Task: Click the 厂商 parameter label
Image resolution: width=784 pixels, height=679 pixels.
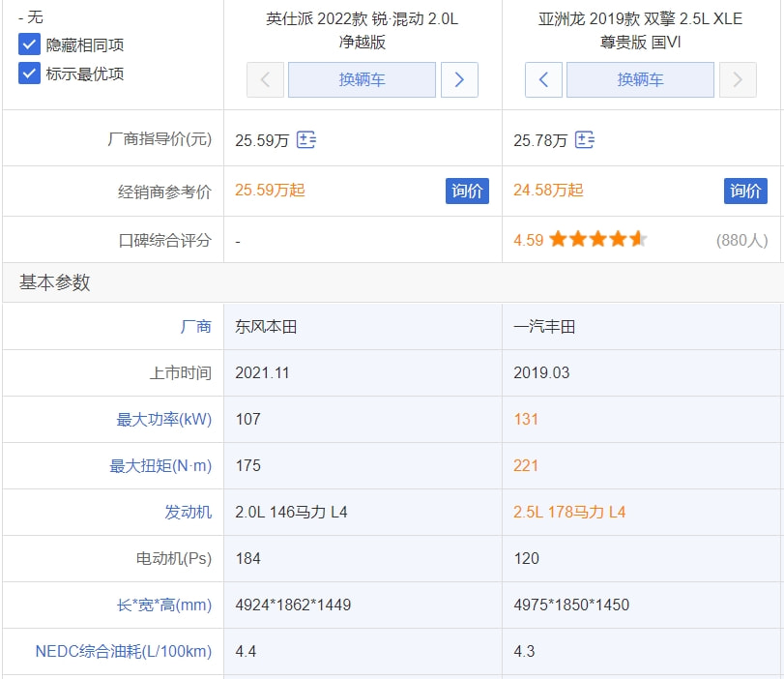Action: click(x=195, y=327)
